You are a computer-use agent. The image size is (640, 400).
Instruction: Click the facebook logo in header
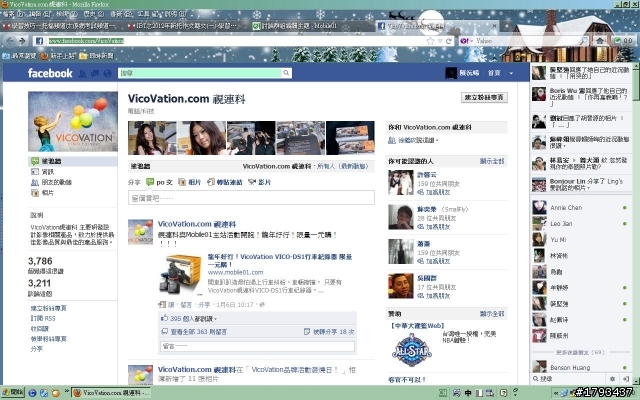[x=50, y=73]
